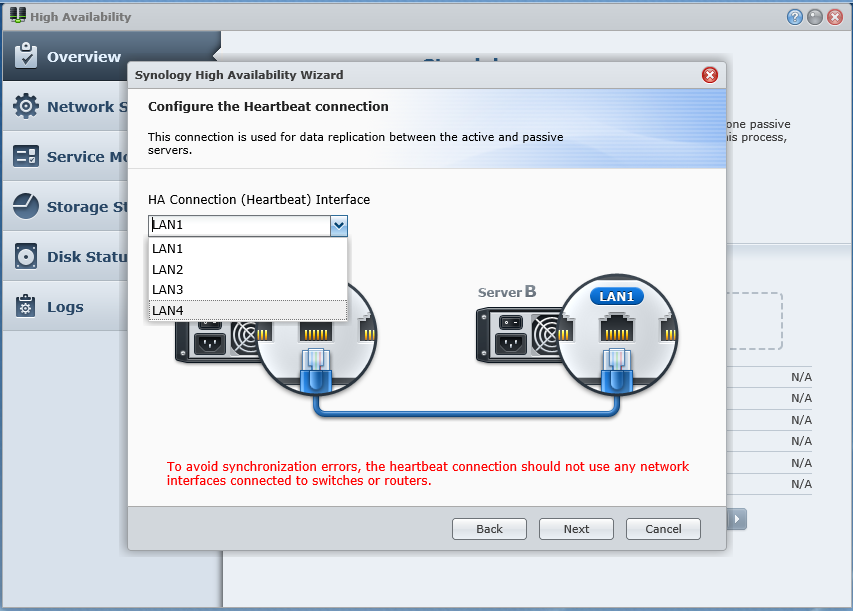Cancel the wizard
This screenshot has width=853, height=611.
(x=663, y=529)
